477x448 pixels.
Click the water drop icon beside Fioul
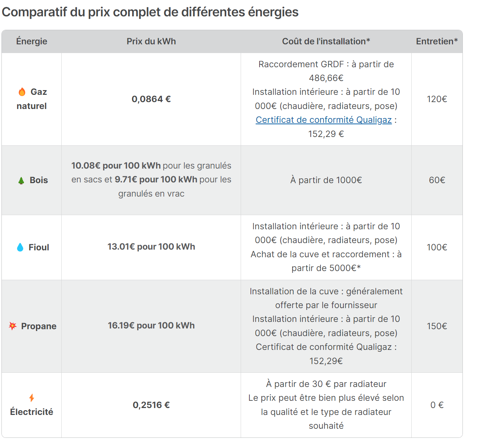(20, 247)
